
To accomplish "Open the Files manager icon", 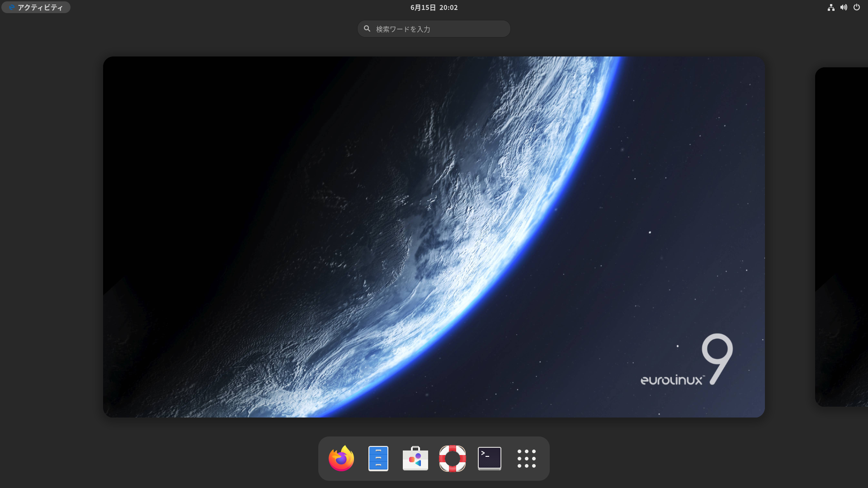I will pos(378,459).
